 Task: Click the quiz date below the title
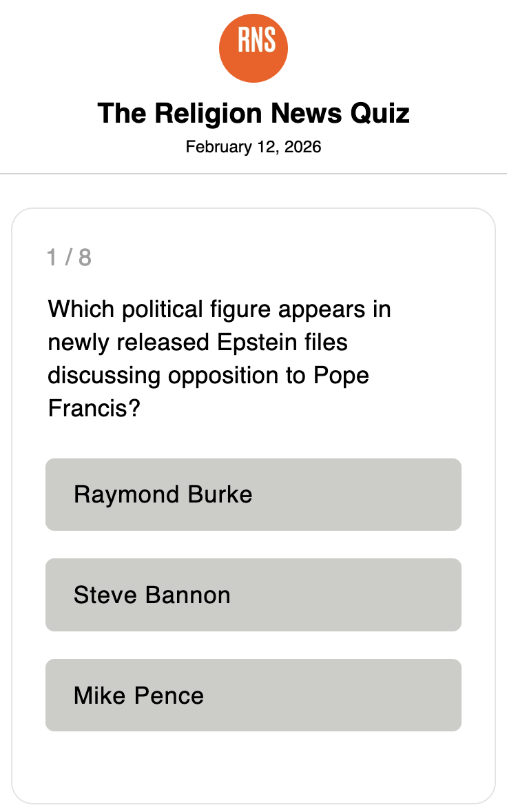coord(253,147)
